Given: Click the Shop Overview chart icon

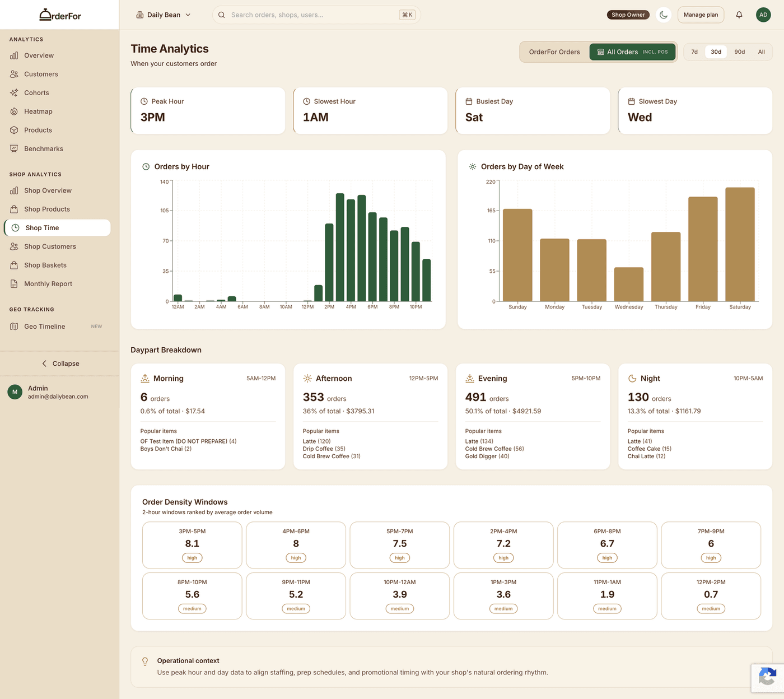Looking at the screenshot, I should click(x=14, y=190).
